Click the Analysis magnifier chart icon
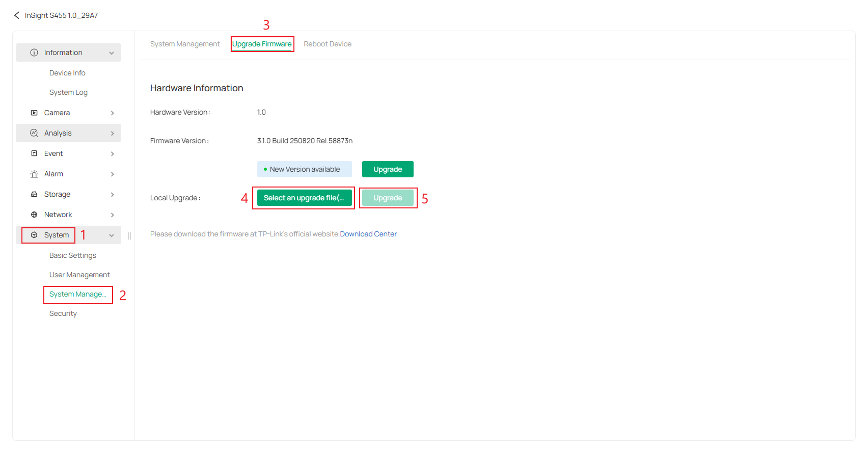This screenshot has height=453, width=868. (x=34, y=133)
